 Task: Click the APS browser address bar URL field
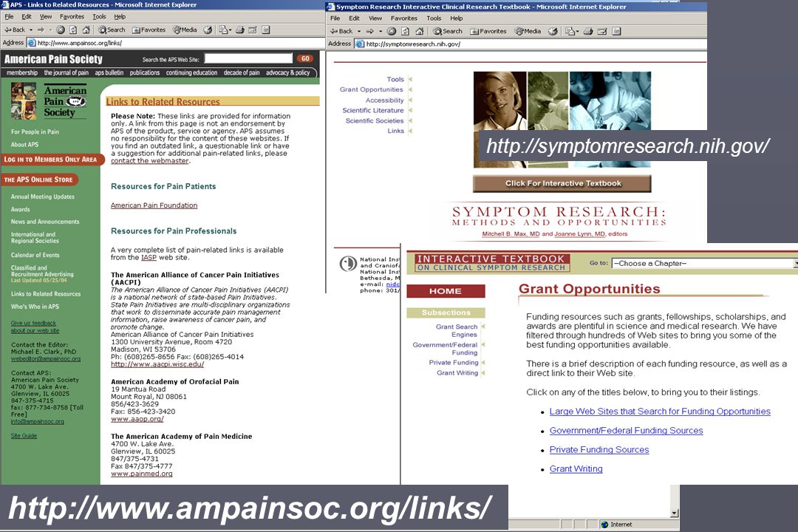(x=176, y=43)
